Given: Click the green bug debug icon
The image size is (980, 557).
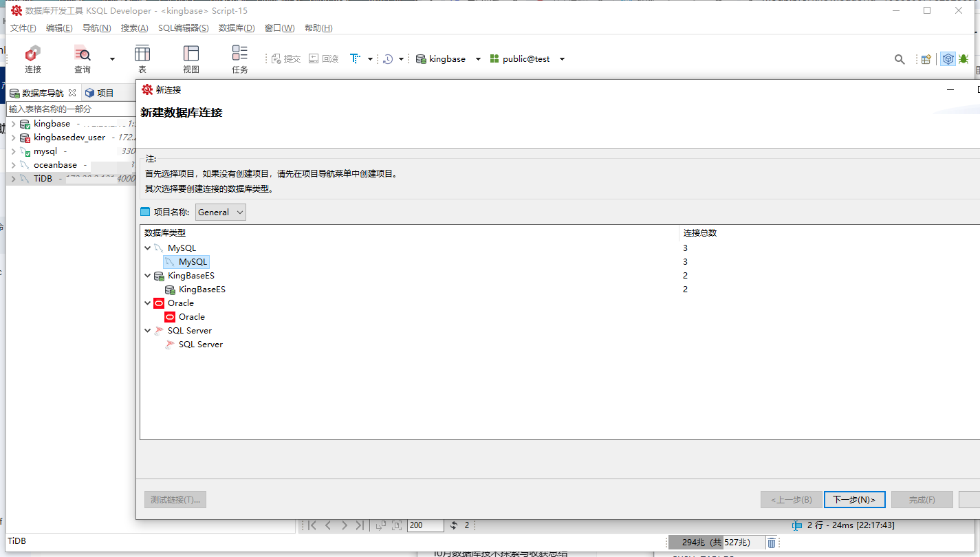Looking at the screenshot, I should (x=963, y=59).
